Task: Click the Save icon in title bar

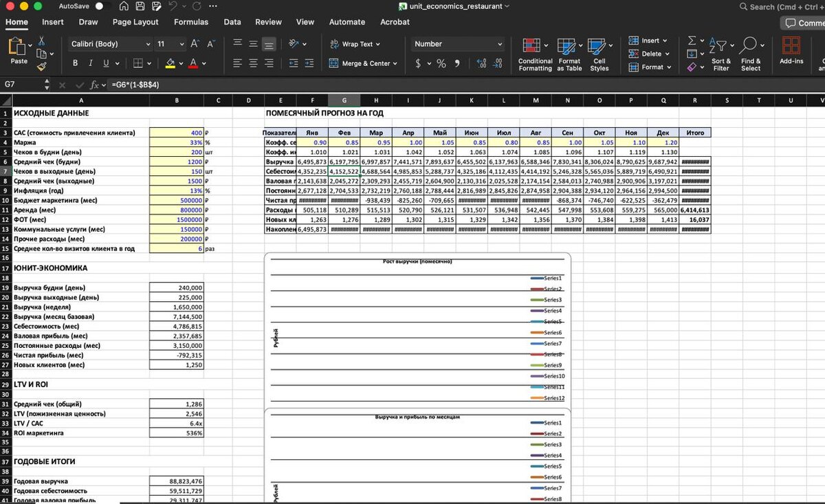Action: (140, 6)
